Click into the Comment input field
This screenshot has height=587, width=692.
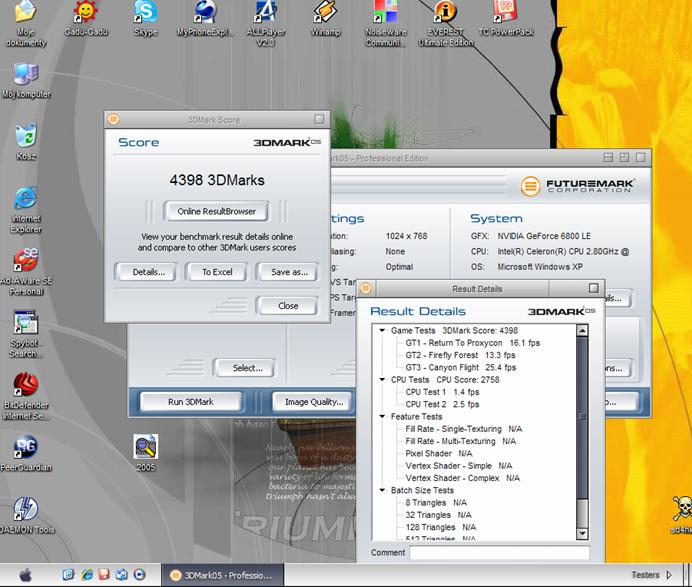[500, 553]
